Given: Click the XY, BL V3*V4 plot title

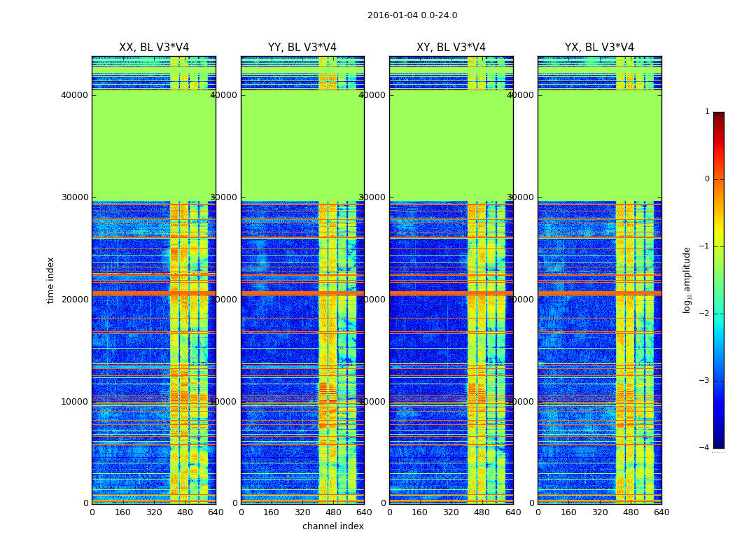Looking at the screenshot, I should click(x=451, y=48).
